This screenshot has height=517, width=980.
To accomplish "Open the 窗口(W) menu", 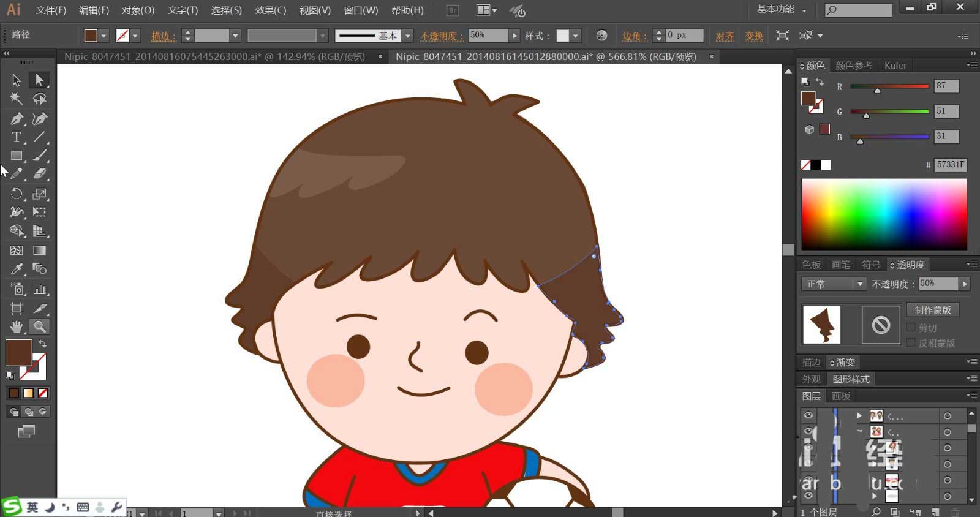I will coord(361,10).
